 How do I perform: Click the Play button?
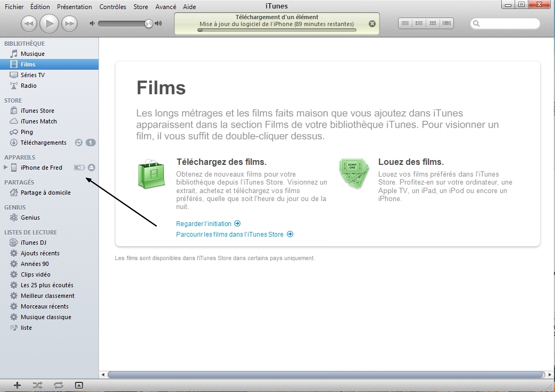tap(49, 23)
